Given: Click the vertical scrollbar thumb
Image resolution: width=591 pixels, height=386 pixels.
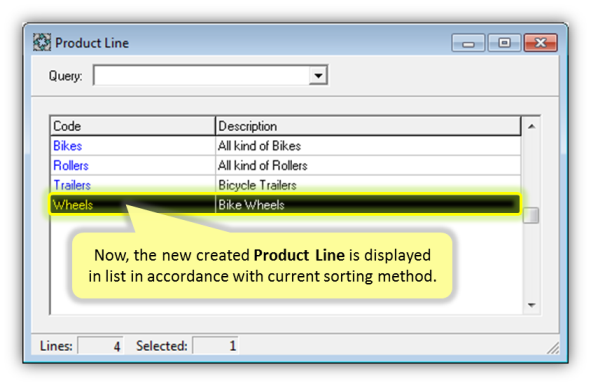Looking at the screenshot, I should (531, 215).
